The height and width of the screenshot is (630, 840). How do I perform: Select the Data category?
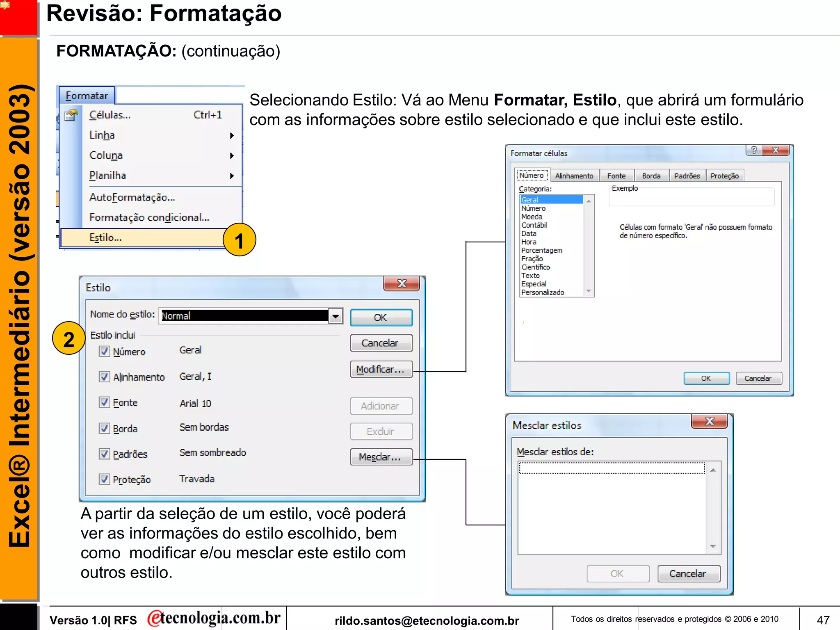click(x=551, y=233)
